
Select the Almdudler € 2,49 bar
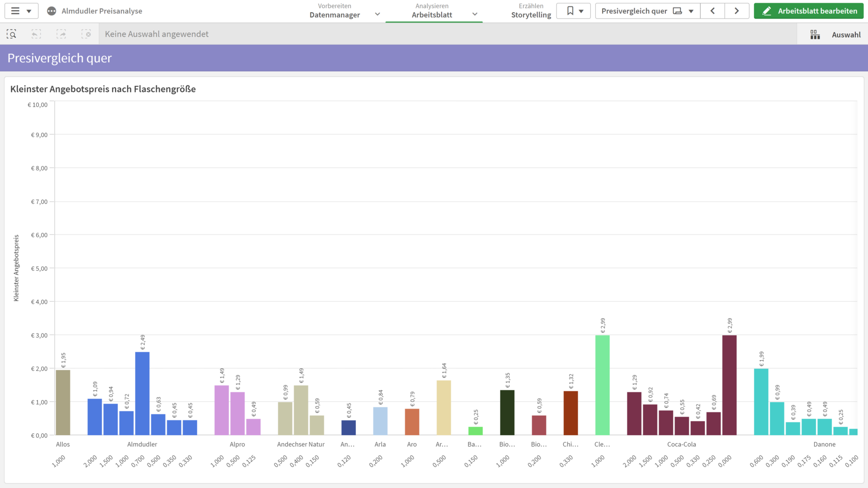(x=142, y=394)
